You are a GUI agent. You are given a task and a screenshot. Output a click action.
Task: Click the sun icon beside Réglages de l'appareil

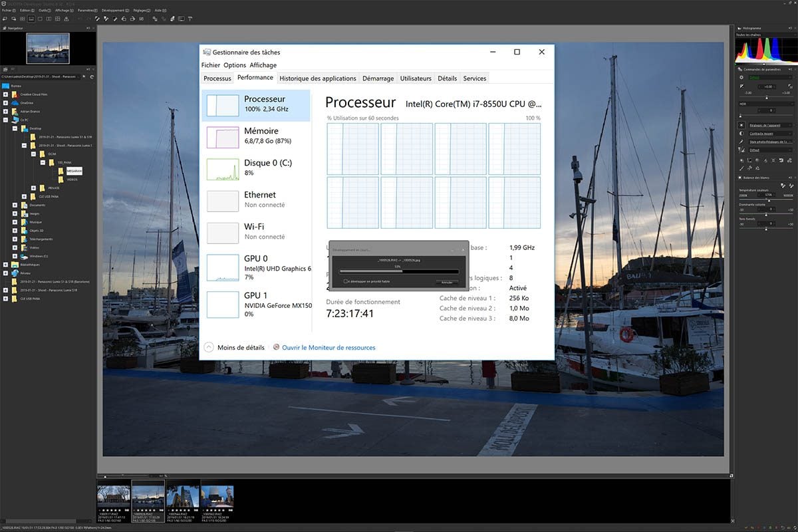click(741, 125)
